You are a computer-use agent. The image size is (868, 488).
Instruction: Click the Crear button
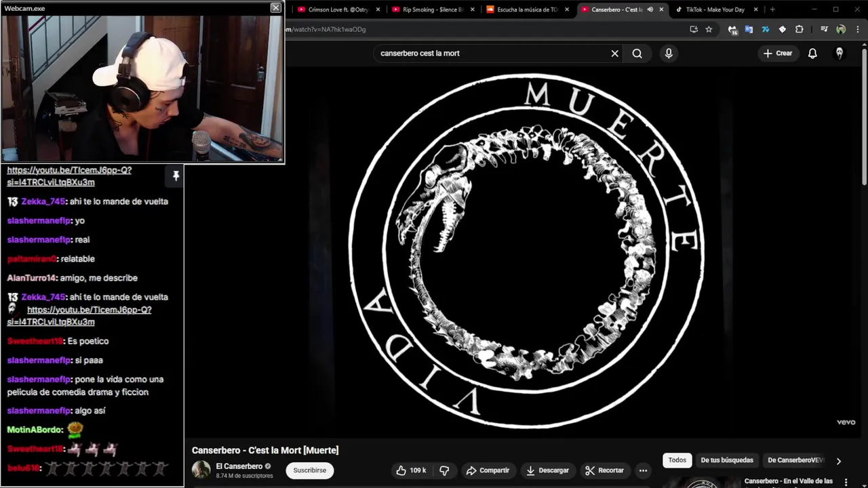(777, 54)
